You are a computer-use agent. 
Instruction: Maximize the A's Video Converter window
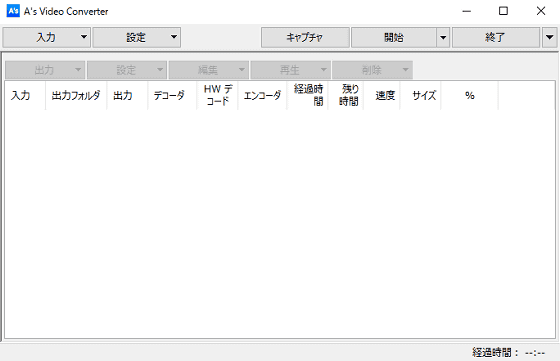click(x=503, y=11)
